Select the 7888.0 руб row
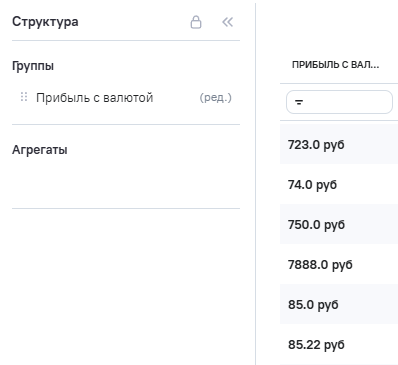 (x=339, y=264)
